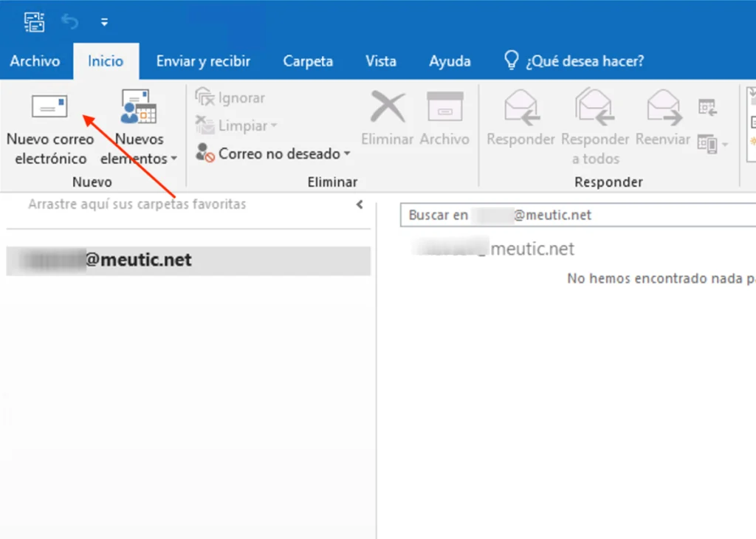This screenshot has width=756, height=539.
Task: Click the send/receive all folders quick access icon
Action: pyautogui.click(x=33, y=21)
